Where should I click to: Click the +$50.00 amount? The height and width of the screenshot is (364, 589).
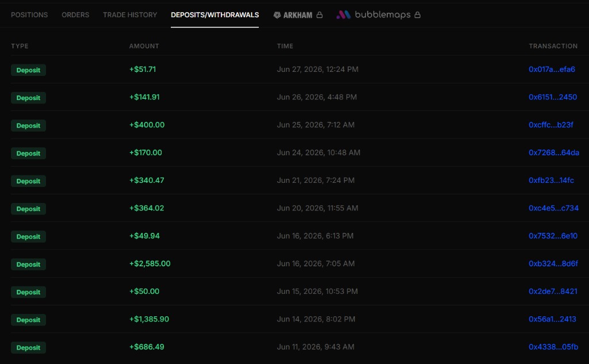[144, 292]
